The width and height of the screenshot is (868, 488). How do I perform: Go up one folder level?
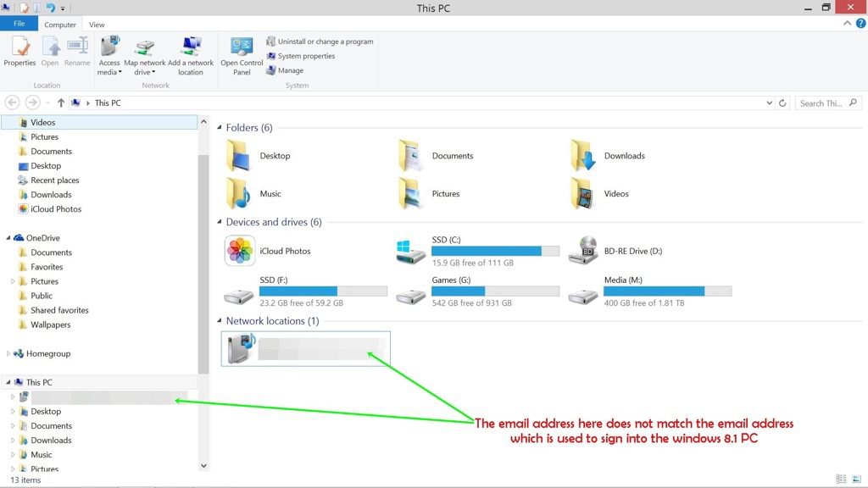pos(61,103)
